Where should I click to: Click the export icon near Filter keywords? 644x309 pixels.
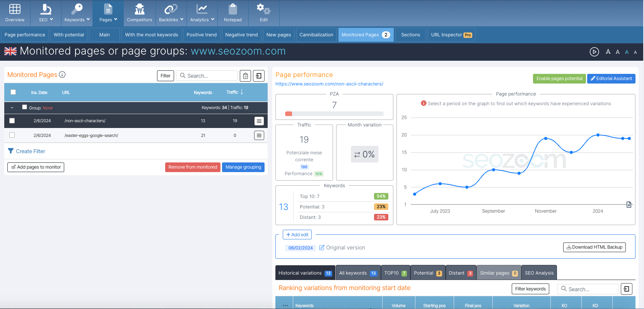coord(627,289)
